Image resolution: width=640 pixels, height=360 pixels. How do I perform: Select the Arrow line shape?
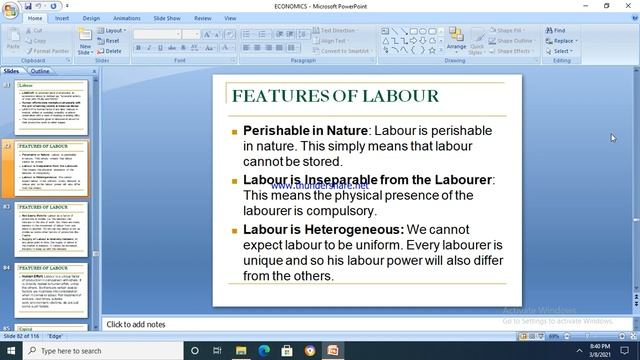[404, 31]
